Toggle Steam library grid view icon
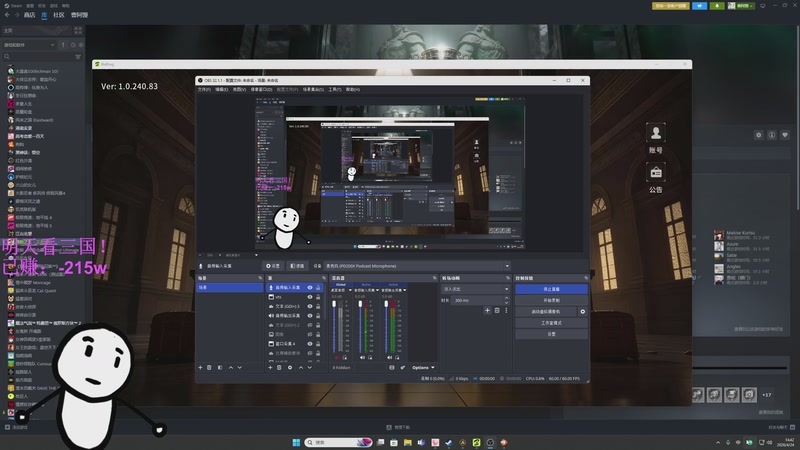This screenshot has width=800, height=450. pyautogui.click(x=78, y=31)
